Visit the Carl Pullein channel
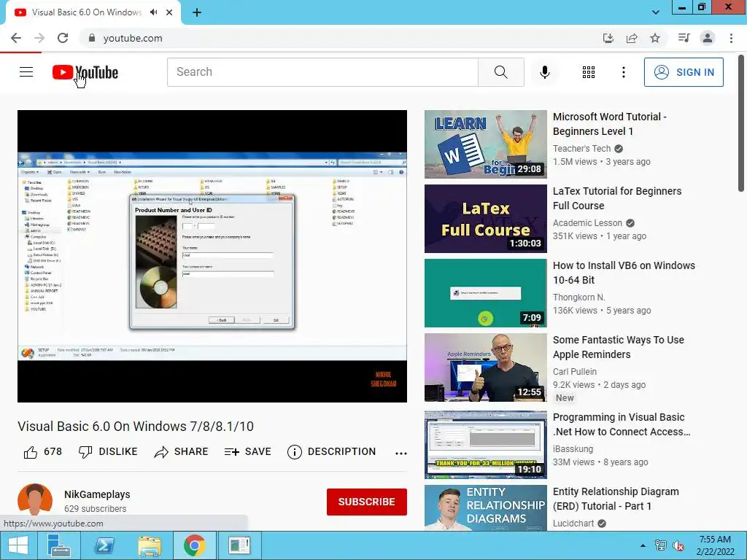747x560 pixels. (575, 371)
